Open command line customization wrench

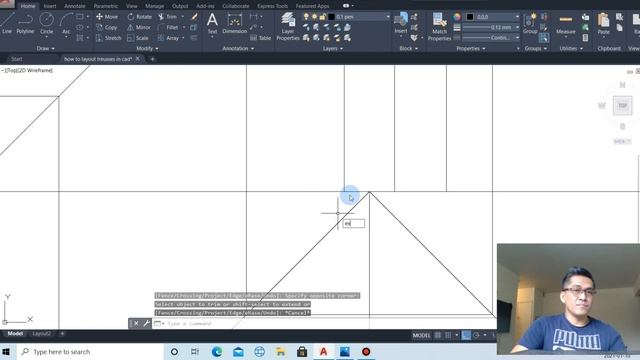tap(147, 324)
